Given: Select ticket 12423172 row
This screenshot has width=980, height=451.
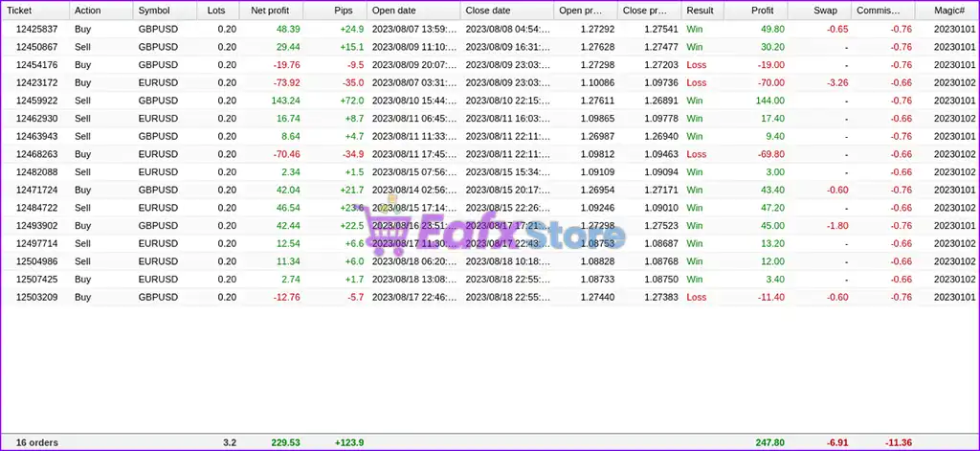Looking at the screenshot, I should tap(490, 82).
